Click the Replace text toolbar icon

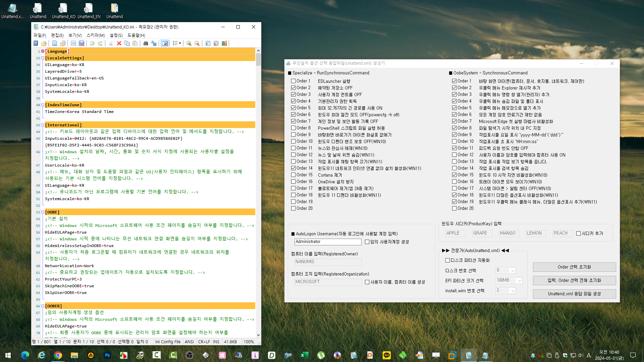(154, 43)
